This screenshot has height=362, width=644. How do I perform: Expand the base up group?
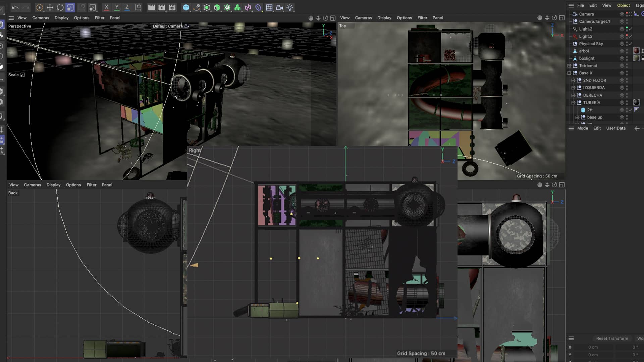click(577, 117)
